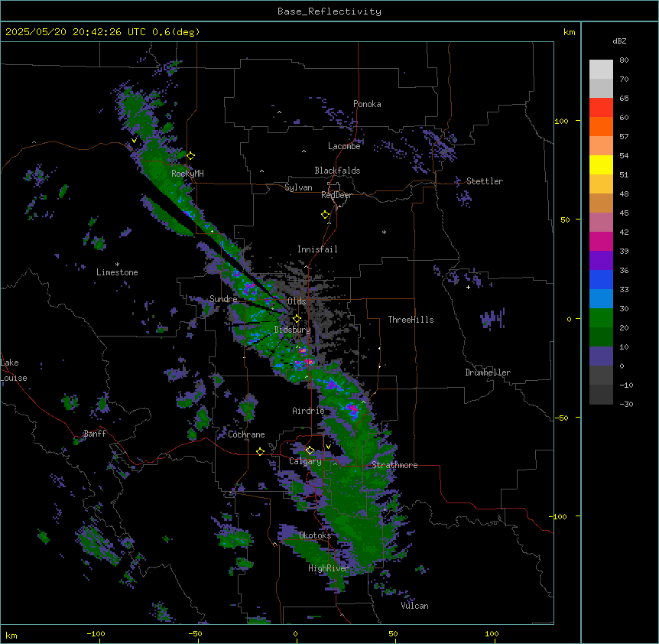The height and width of the screenshot is (644, 659).
Task: Pick the slate-purple swatch above the 0 label
Action: [601, 356]
